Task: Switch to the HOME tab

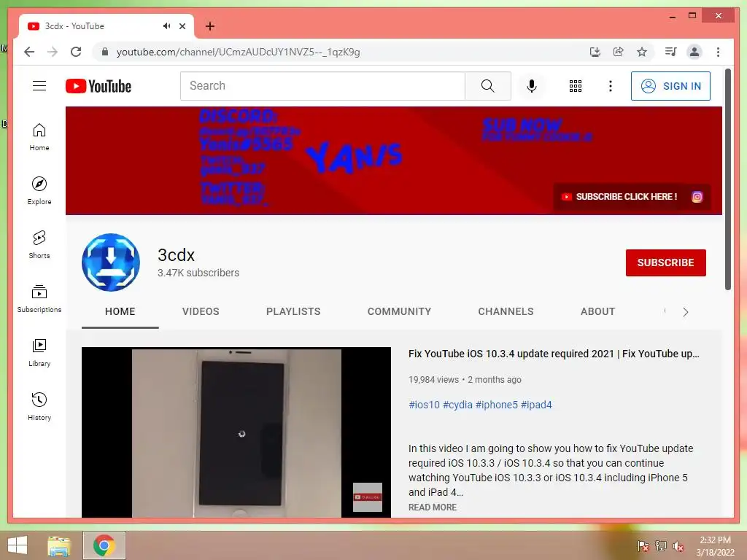Action: (120, 311)
